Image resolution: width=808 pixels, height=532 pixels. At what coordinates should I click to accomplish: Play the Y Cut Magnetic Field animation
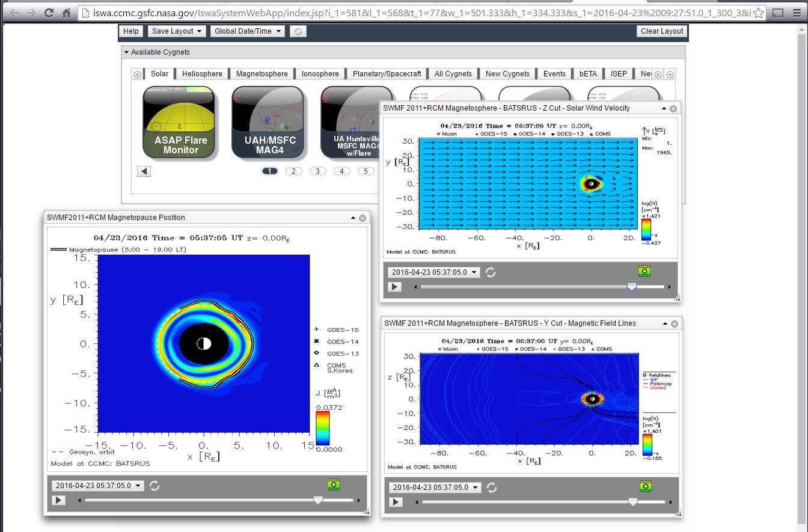click(395, 502)
